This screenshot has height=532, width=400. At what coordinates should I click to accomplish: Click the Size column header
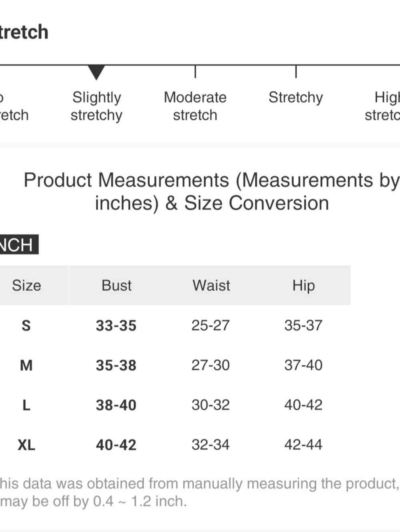click(x=26, y=285)
